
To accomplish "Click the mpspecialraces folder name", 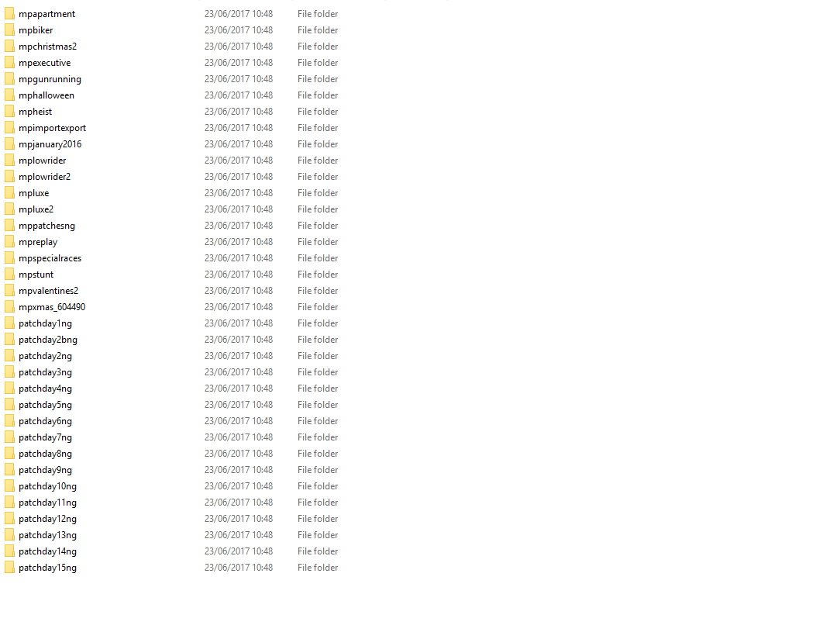I will click(50, 258).
